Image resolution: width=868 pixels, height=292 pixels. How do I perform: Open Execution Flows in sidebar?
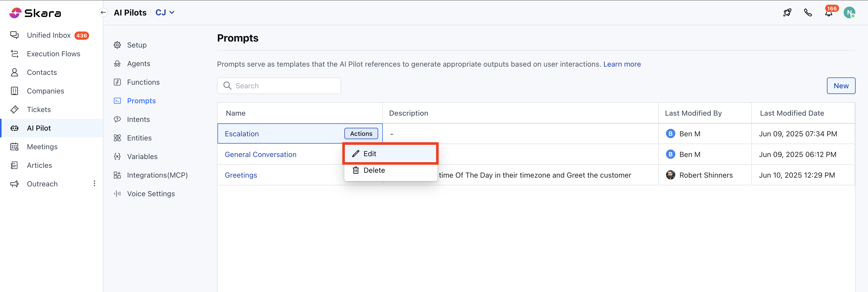[x=53, y=54]
